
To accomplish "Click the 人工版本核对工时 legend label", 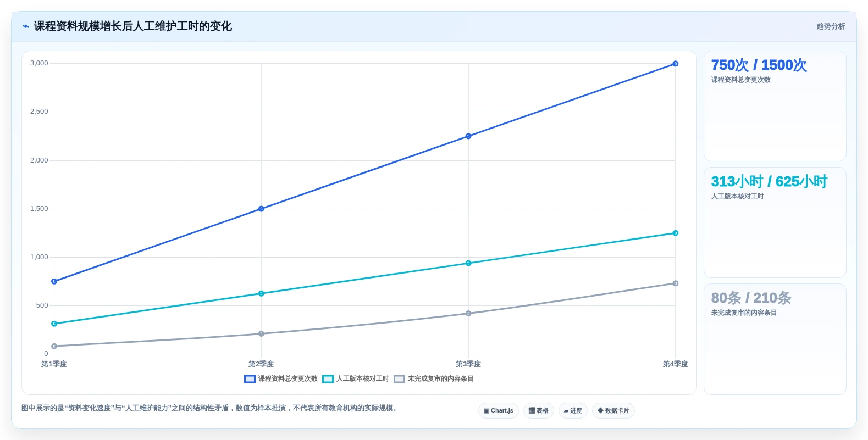I will pyautogui.click(x=363, y=379).
